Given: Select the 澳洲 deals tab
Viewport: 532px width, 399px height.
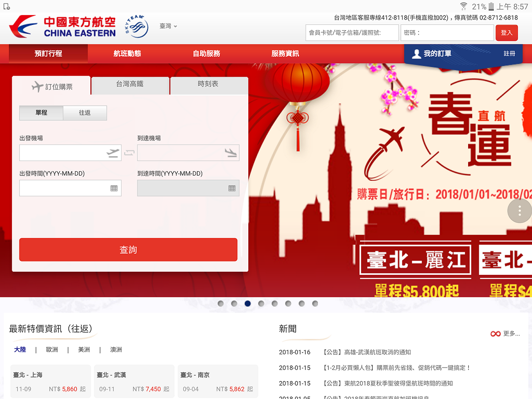Looking at the screenshot, I should coord(116,349).
